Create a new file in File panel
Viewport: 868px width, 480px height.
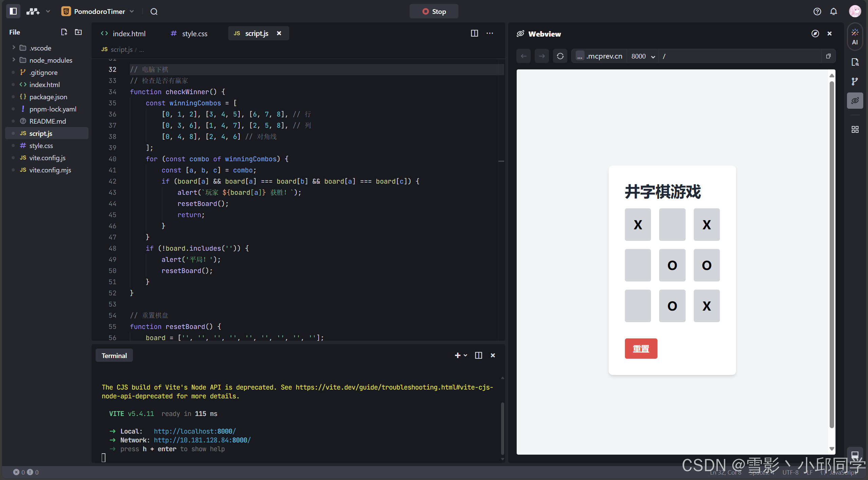[x=64, y=32]
